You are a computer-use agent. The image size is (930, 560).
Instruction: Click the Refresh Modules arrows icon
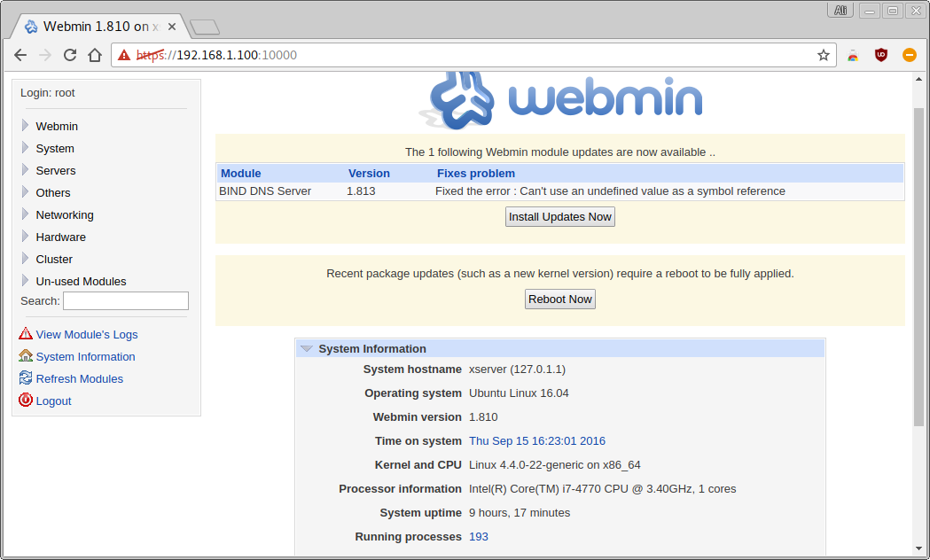click(26, 377)
